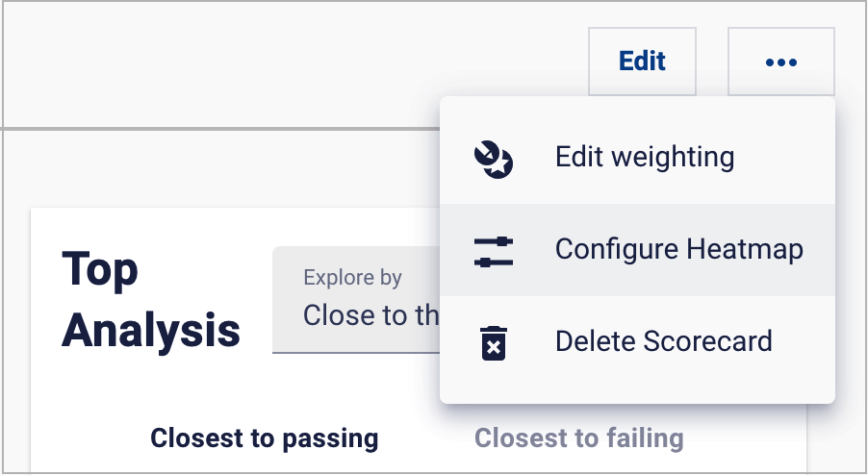Click the word 'Analysis' in the card title

tap(150, 330)
